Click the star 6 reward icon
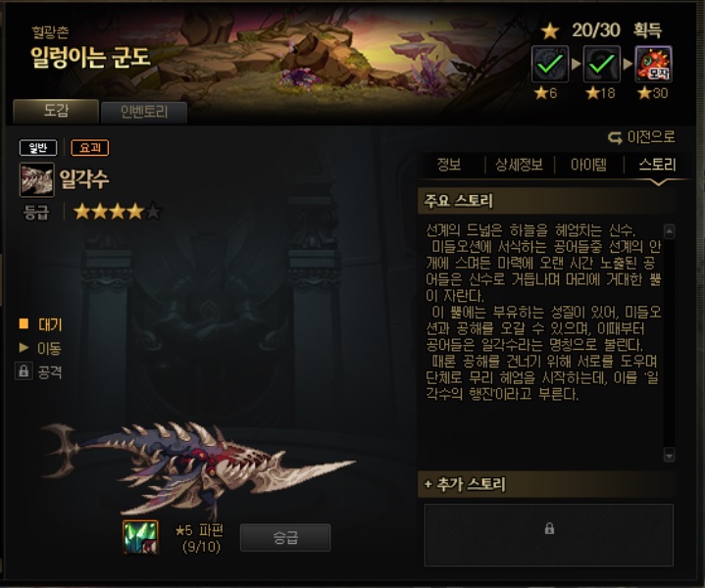Screen dimensions: 705x588 550,64
